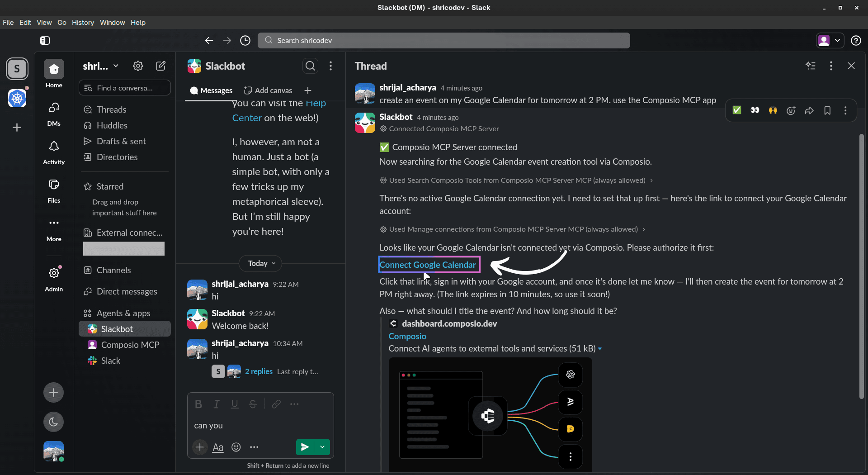Open the Composio preview image
Image resolution: width=868 pixels, height=475 pixels.
coord(490,414)
